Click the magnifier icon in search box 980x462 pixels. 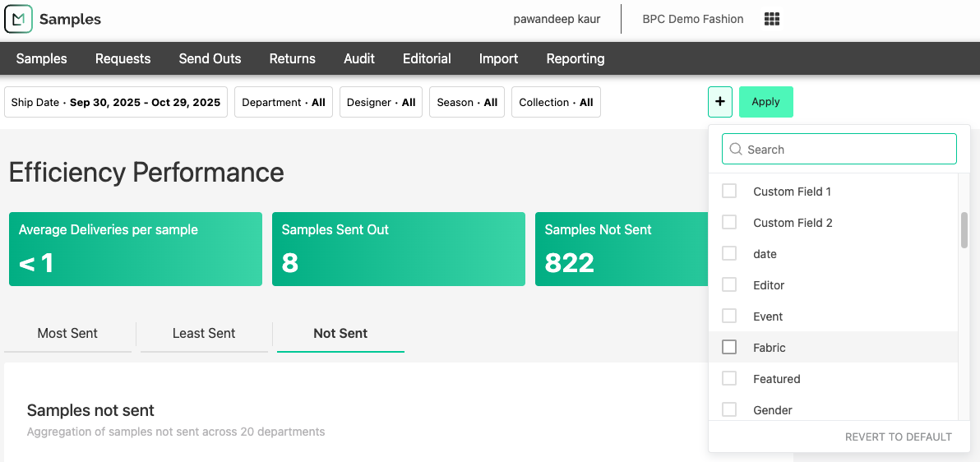pyautogui.click(x=736, y=150)
